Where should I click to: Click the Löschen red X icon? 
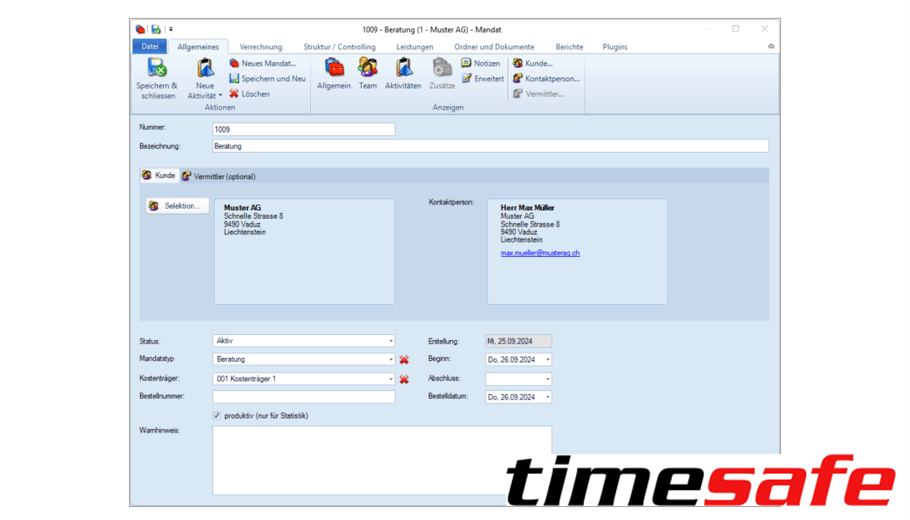pyautogui.click(x=234, y=94)
